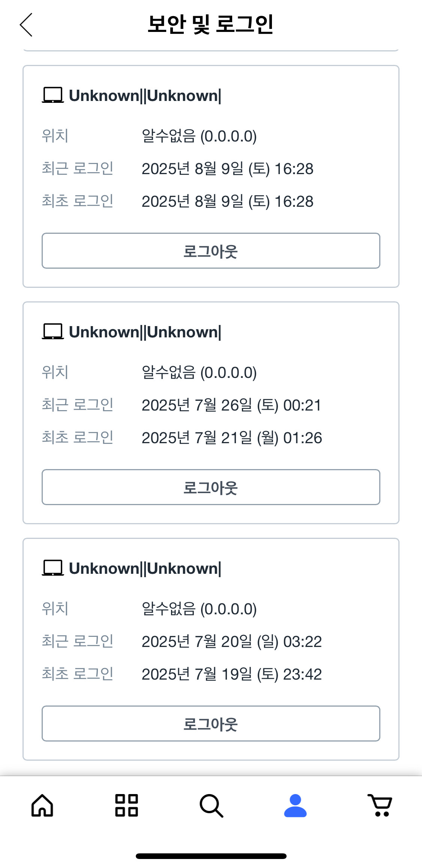
Task: Log out the August 9 16:28 session
Action: (x=211, y=251)
